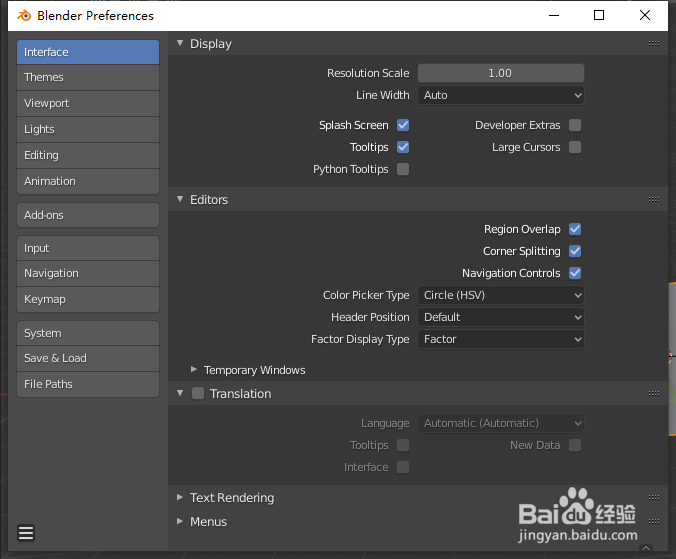
Task: Collapse the Display panel
Action: point(180,43)
